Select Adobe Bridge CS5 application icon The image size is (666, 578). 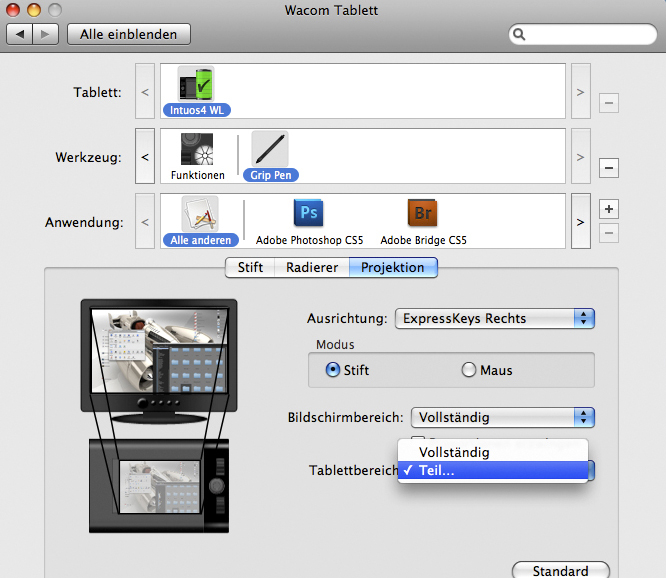(423, 213)
